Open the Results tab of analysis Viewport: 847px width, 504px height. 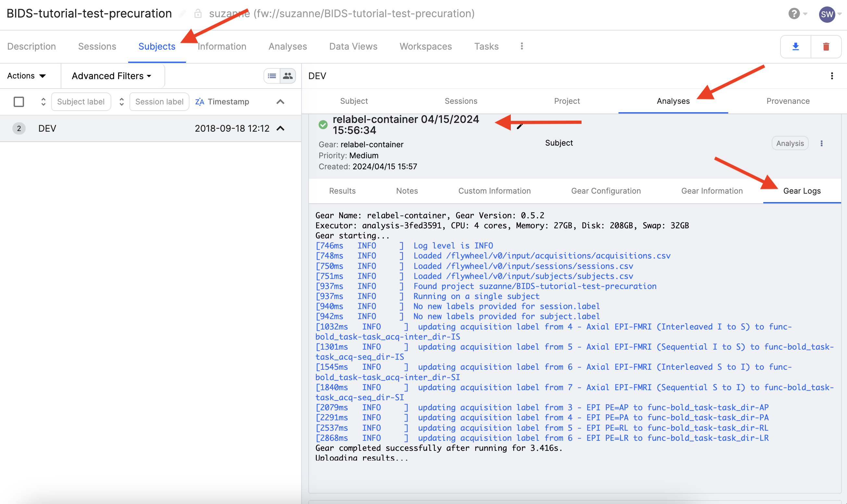(342, 191)
